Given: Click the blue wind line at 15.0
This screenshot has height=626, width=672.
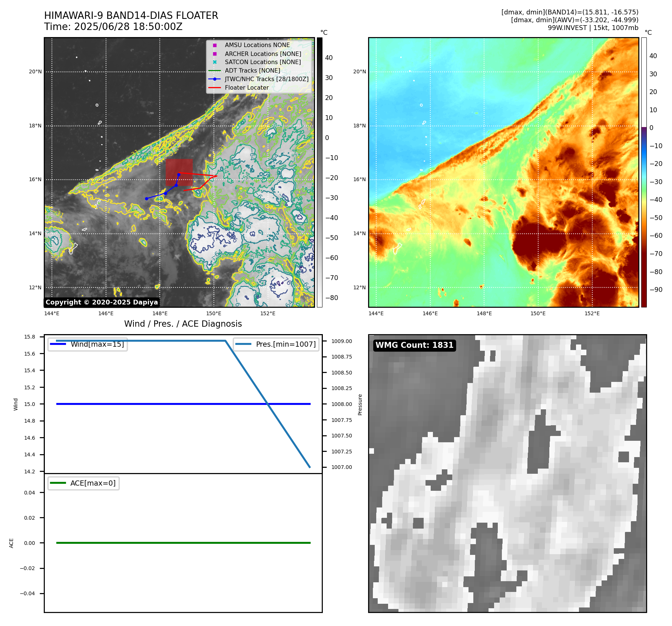Looking at the screenshot, I should coord(183,404).
